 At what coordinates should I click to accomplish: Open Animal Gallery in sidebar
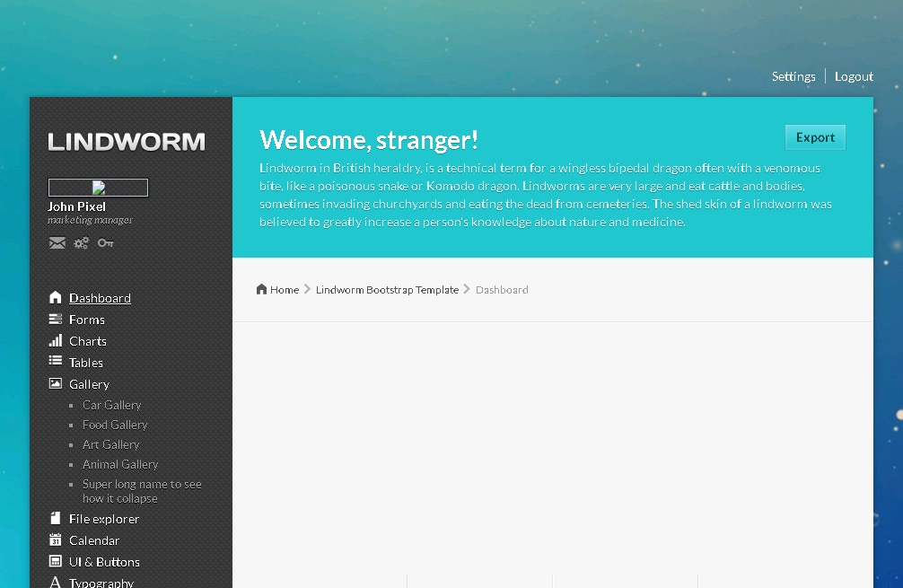click(x=120, y=464)
